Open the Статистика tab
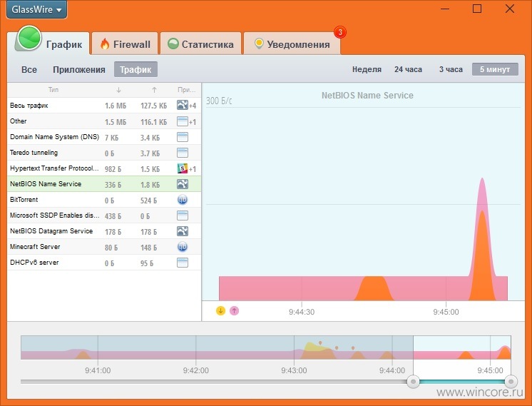Image resolution: width=532 pixels, height=406 pixels. [x=200, y=44]
